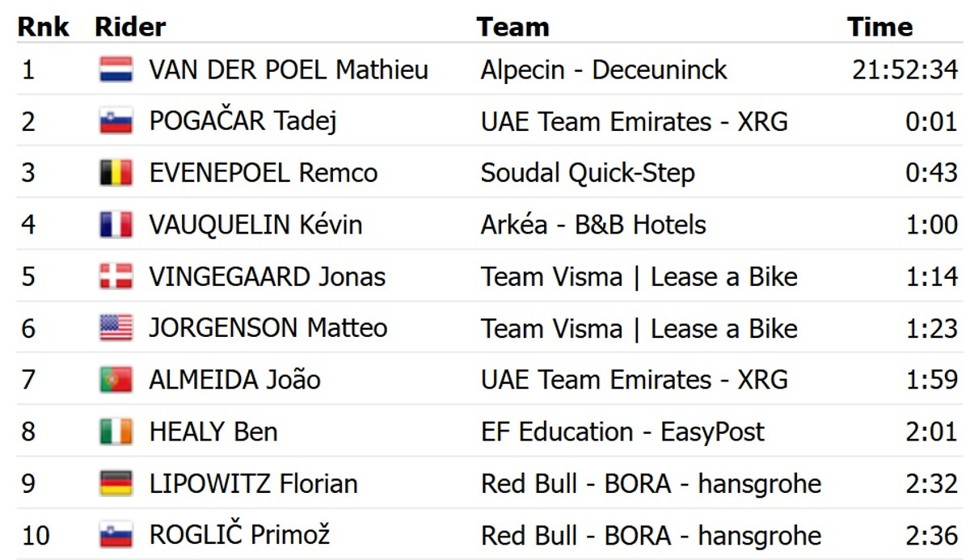Click the USA flag beside Jorgenson
Image resolution: width=970 pixels, height=560 pixels.
click(x=116, y=328)
